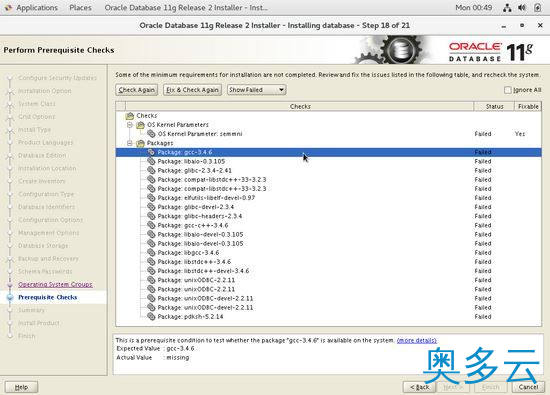Image resolution: width=550 pixels, height=395 pixels.
Task: Click the libstdc++-devel-3.4.6 package check icon
Action: (151, 270)
